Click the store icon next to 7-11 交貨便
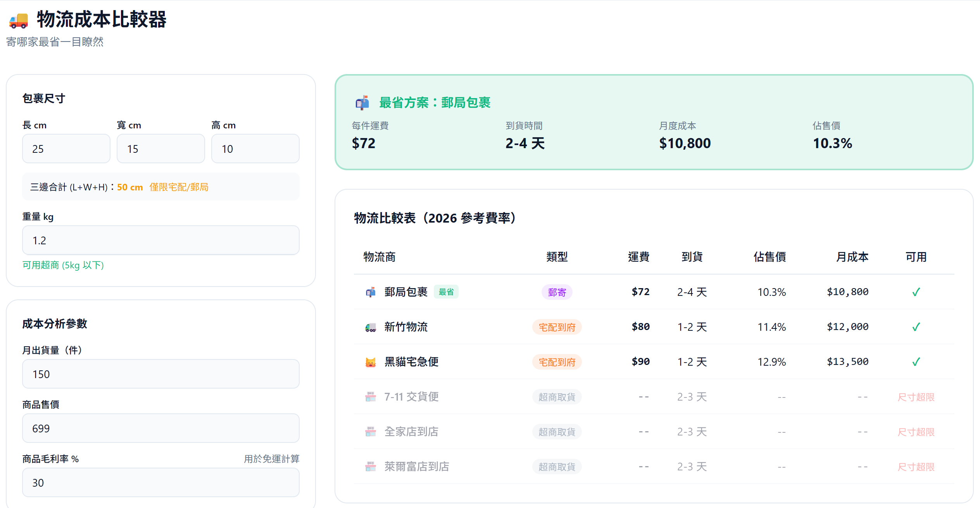 371,396
